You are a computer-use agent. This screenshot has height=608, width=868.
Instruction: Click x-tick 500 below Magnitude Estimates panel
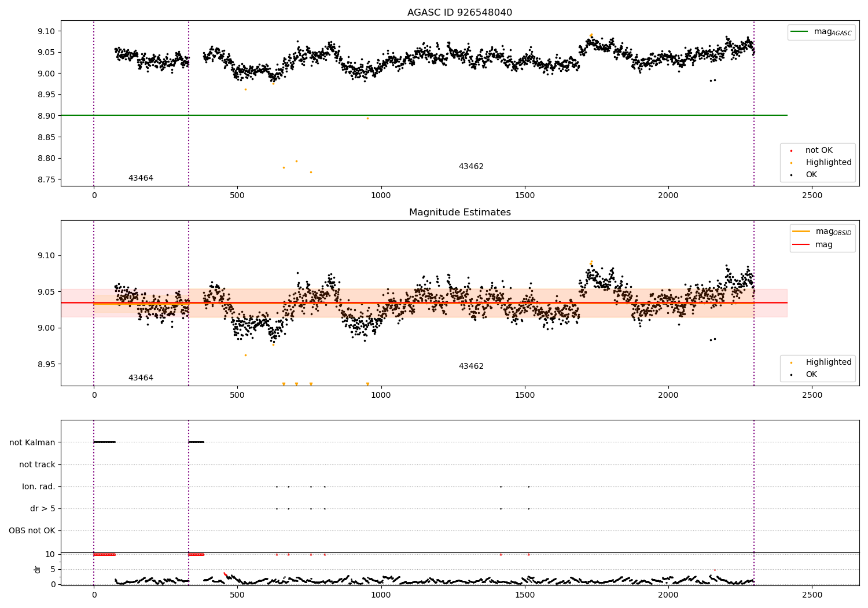(237, 395)
